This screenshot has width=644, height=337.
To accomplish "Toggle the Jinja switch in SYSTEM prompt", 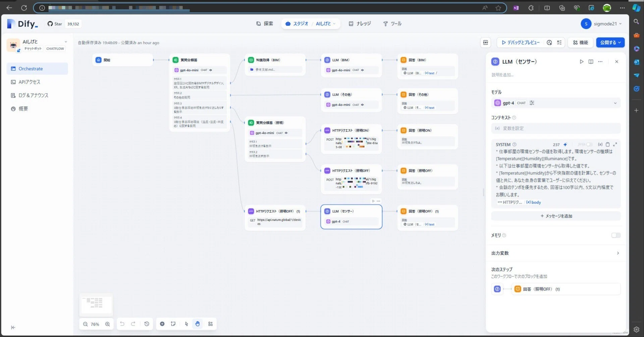I will pos(589,145).
